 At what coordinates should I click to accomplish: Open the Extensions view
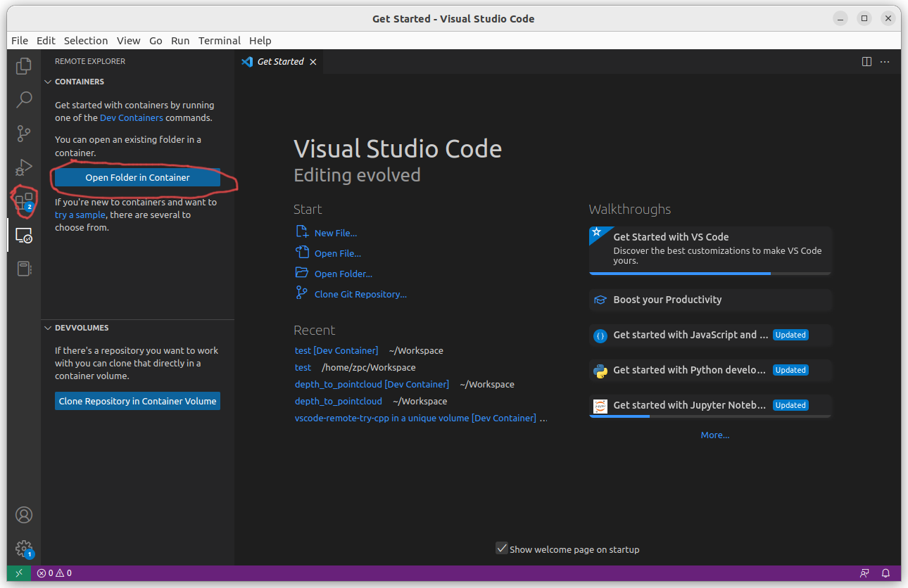coord(24,201)
